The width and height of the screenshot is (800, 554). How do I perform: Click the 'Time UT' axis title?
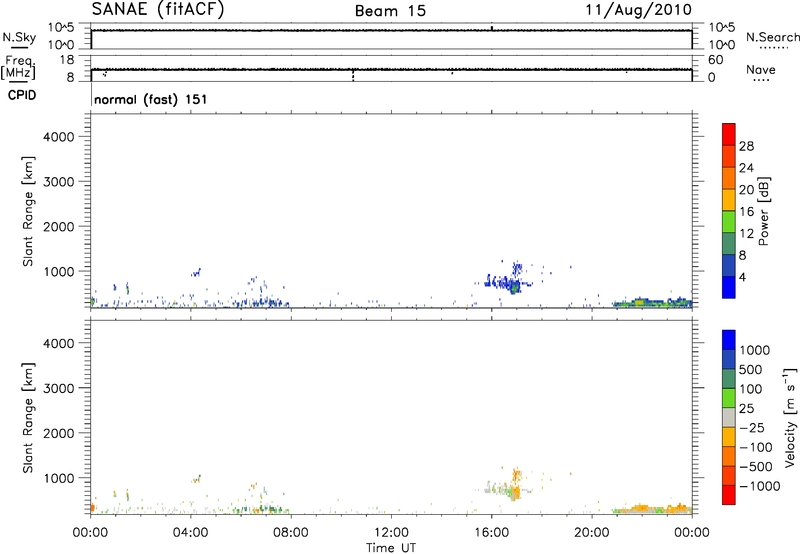pyautogui.click(x=391, y=548)
